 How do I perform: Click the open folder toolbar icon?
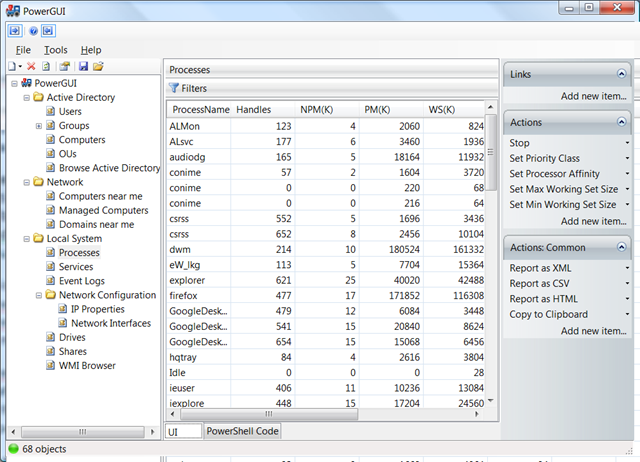(x=98, y=66)
